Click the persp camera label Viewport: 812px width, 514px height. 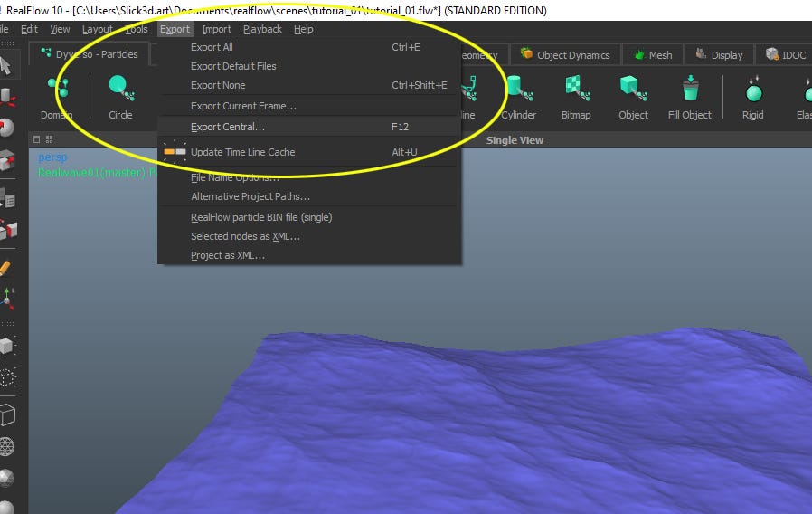(x=52, y=157)
